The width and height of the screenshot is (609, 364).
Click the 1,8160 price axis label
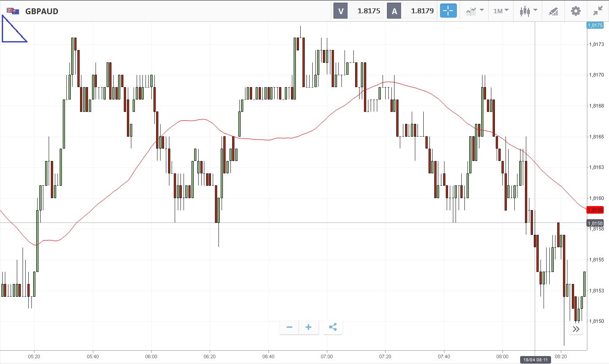(596, 198)
